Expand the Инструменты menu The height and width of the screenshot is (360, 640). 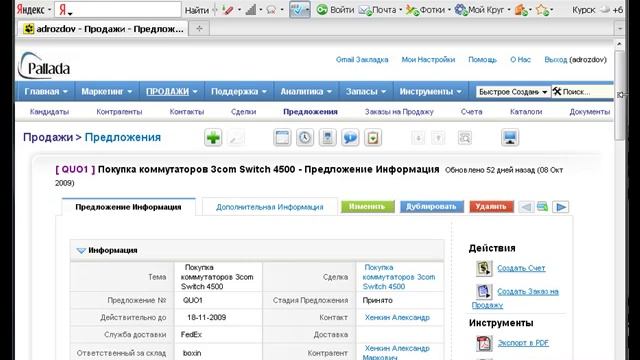(431, 91)
